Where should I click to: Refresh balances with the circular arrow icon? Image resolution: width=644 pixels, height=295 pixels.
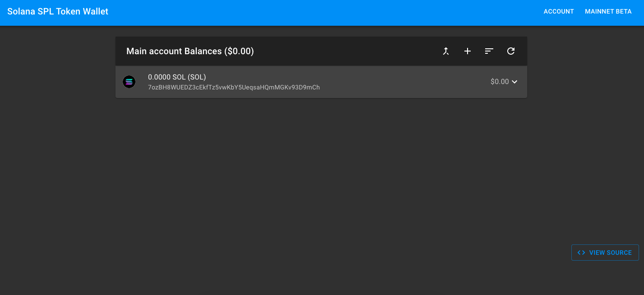pyautogui.click(x=511, y=51)
